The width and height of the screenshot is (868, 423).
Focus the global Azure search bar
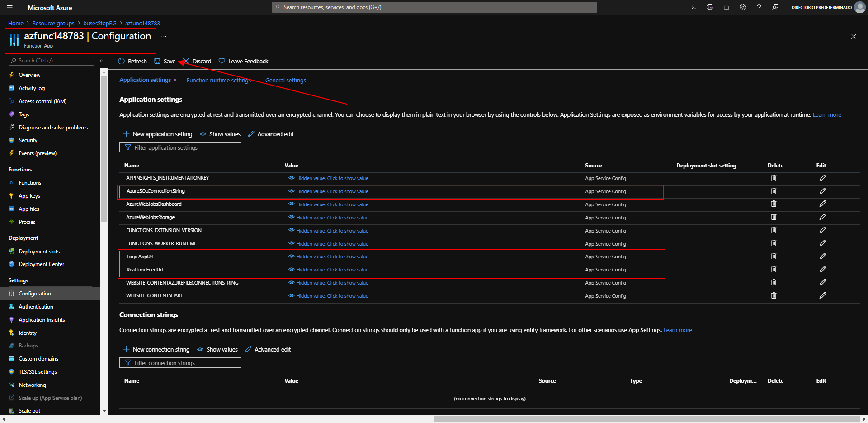(434, 7)
